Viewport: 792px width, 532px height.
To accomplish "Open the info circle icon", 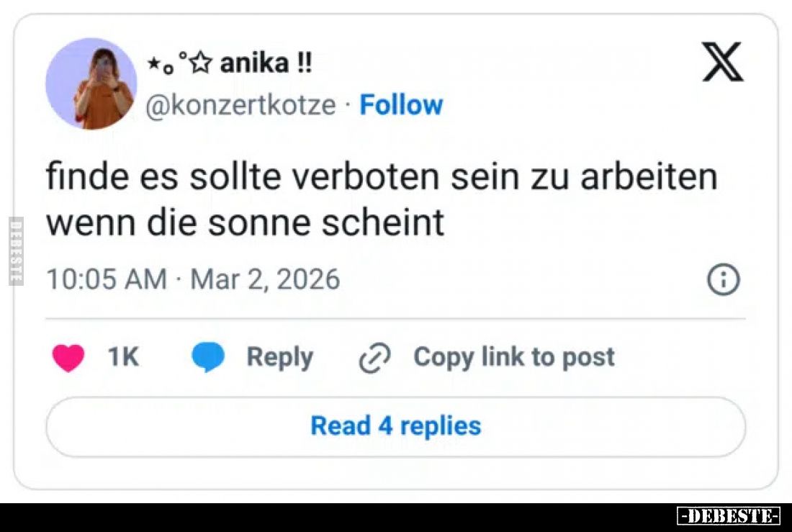I will [x=724, y=280].
